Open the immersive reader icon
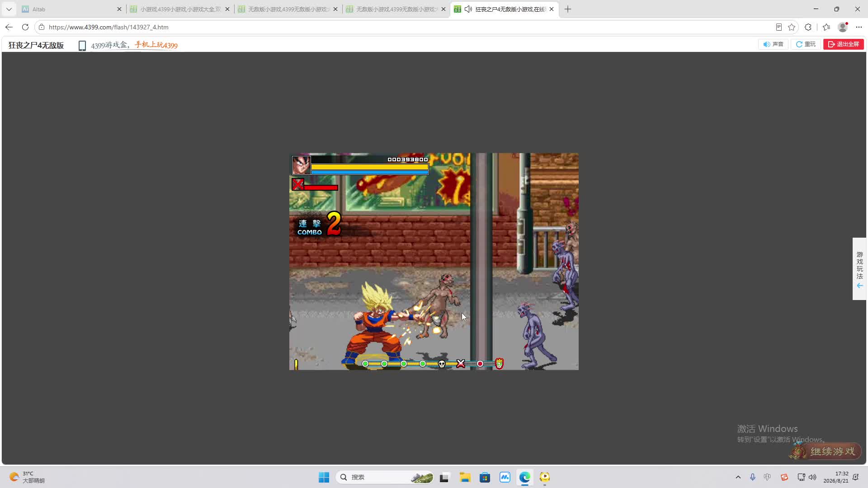Image resolution: width=868 pixels, height=488 pixels. 778,27
